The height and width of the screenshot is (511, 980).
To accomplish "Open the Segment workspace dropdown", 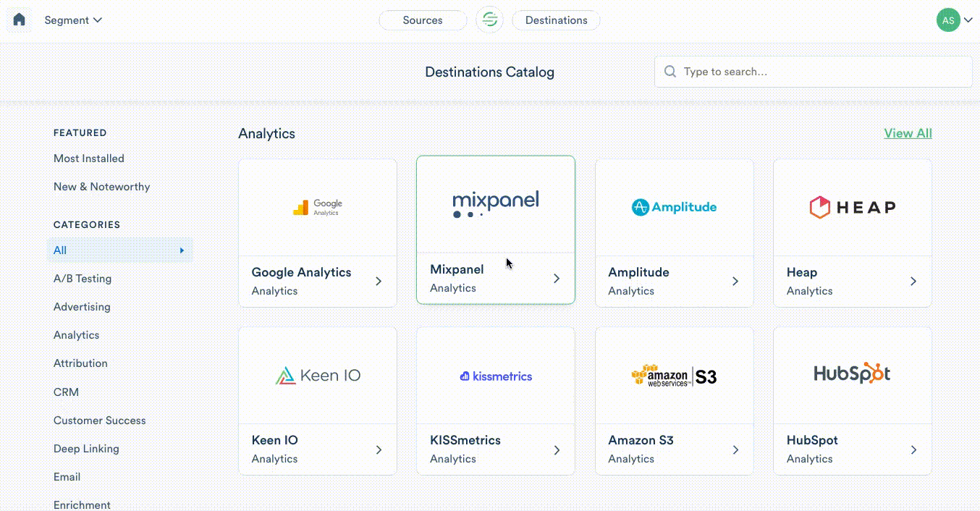I will point(73,20).
